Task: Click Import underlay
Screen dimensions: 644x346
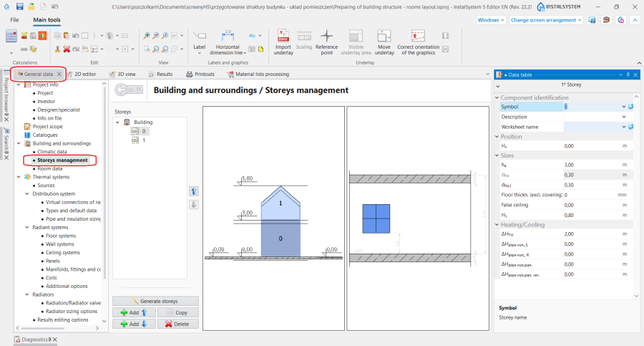Action: [x=283, y=42]
